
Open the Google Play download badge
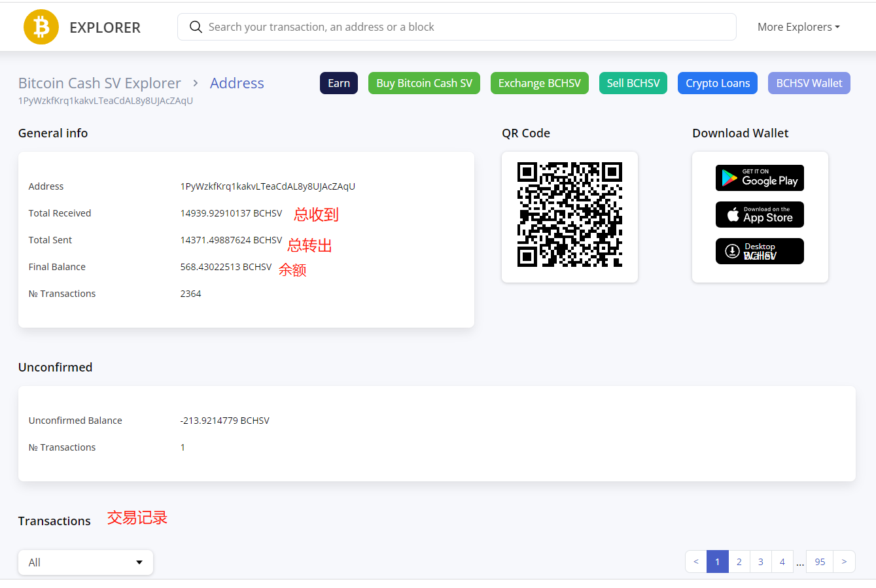pos(760,178)
